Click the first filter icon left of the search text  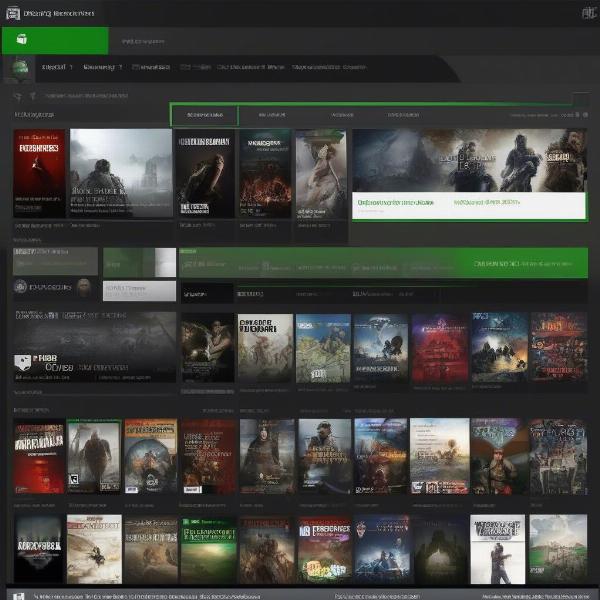pyautogui.click(x=18, y=96)
